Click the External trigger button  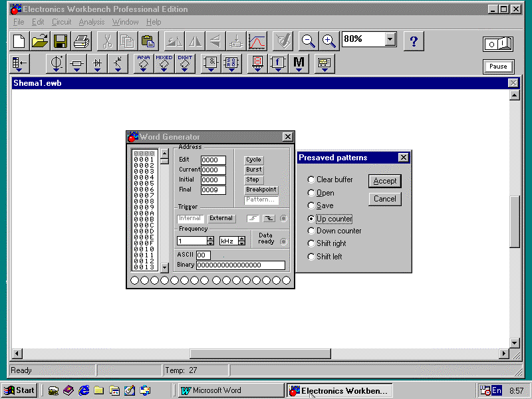(x=221, y=219)
